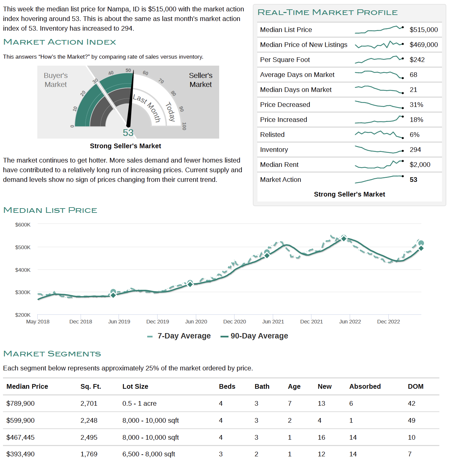This screenshot has height=476, width=451.
Task: Click the Market Action sparkline
Action: point(379,179)
